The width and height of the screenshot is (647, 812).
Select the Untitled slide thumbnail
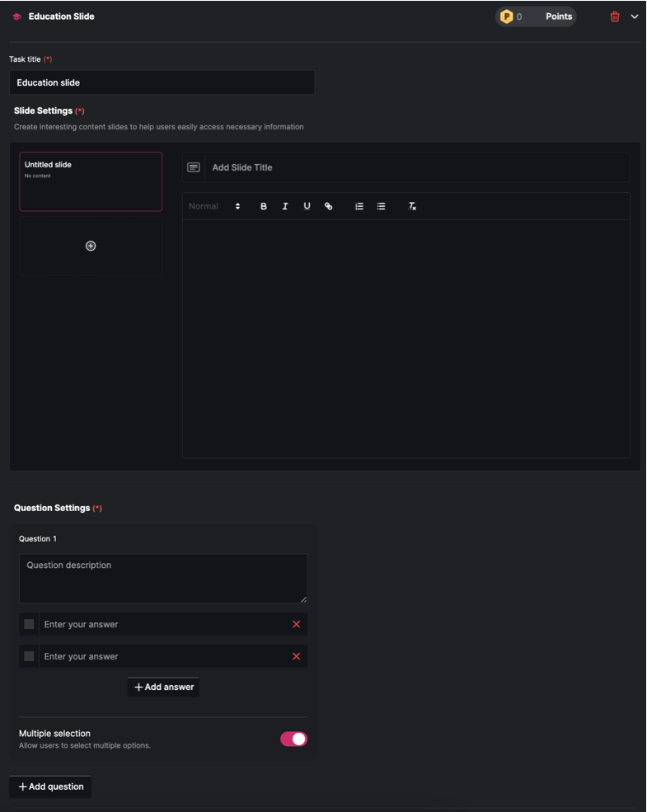tap(91, 181)
